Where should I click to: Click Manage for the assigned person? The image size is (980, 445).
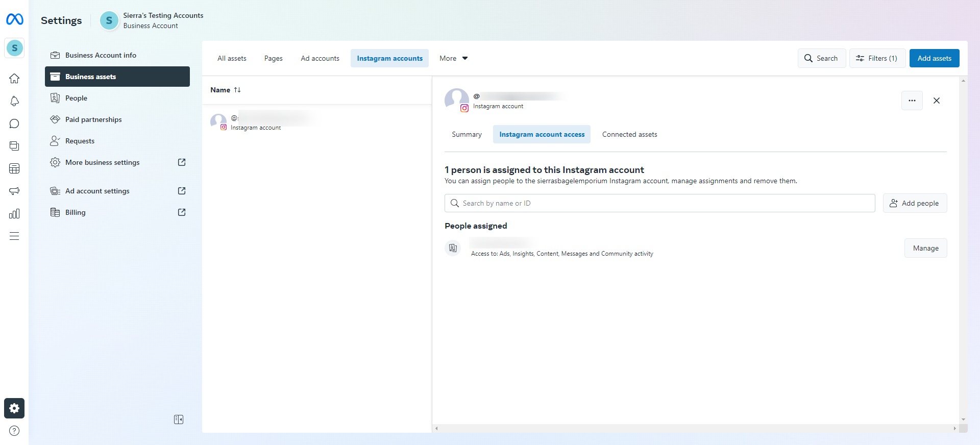pyautogui.click(x=925, y=248)
